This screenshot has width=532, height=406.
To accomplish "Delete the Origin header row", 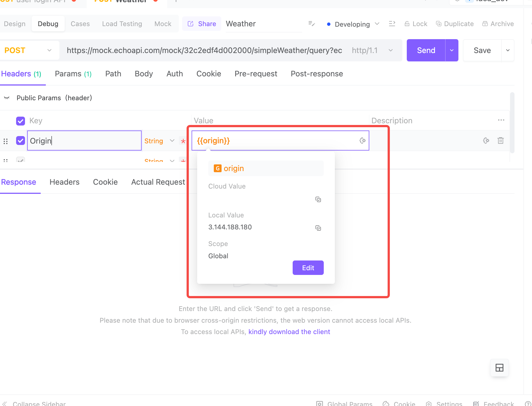I will [x=501, y=141].
